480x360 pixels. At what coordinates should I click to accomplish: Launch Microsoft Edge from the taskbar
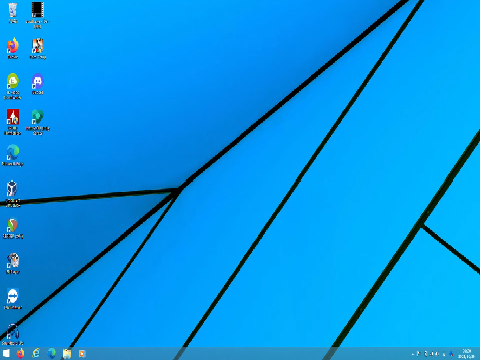click(51, 353)
